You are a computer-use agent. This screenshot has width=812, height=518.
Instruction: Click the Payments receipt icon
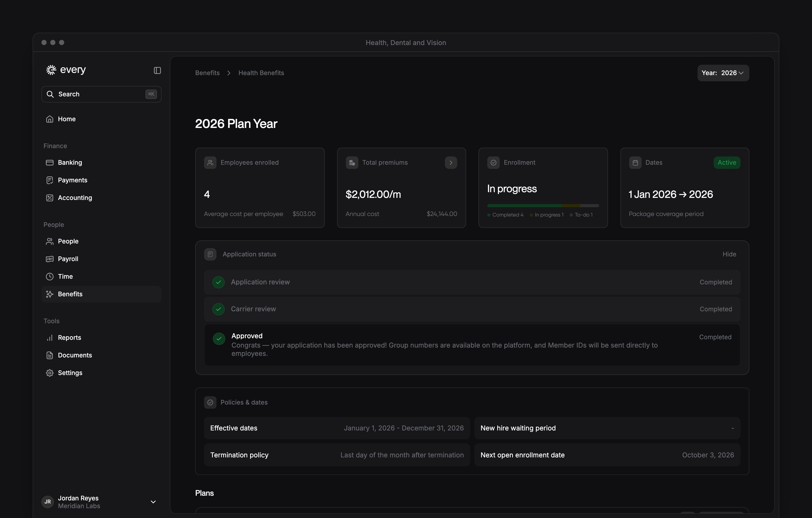pos(49,180)
